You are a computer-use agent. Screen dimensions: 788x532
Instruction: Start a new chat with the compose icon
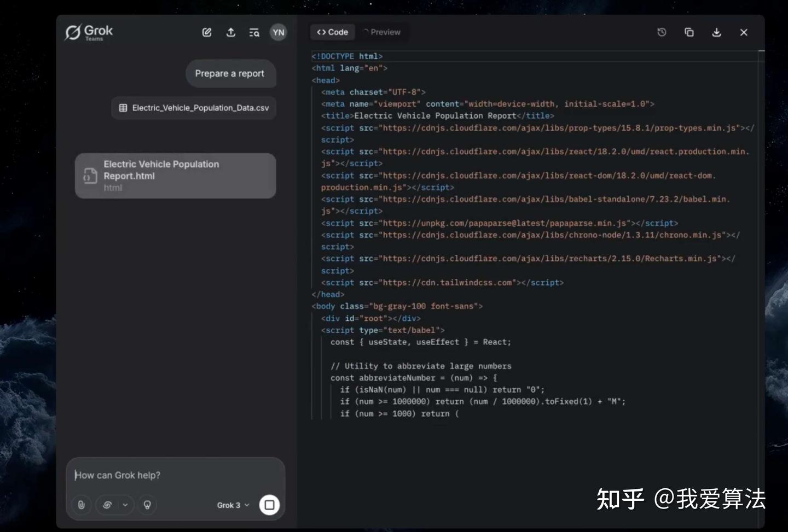click(206, 32)
